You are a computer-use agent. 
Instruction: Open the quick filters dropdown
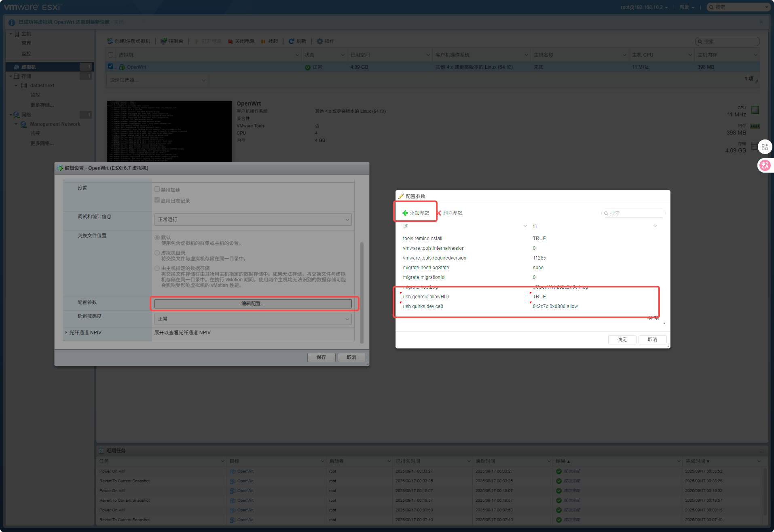[x=157, y=80]
